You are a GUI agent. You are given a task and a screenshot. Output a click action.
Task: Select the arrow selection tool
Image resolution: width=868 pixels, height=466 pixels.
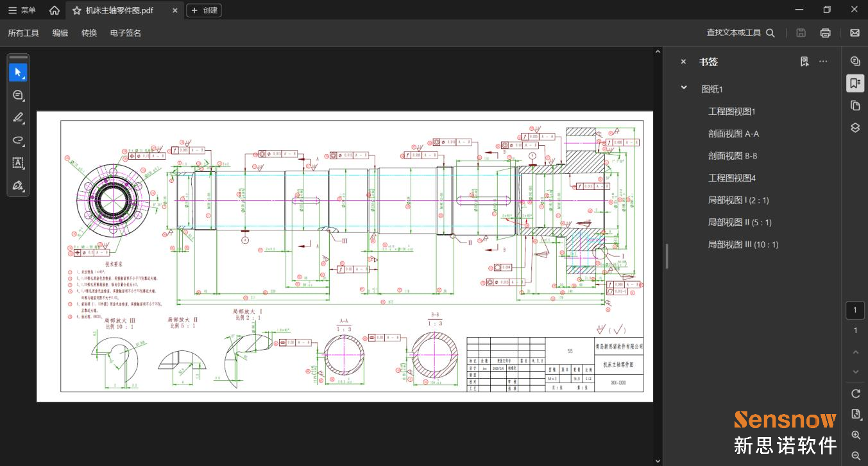click(x=18, y=73)
